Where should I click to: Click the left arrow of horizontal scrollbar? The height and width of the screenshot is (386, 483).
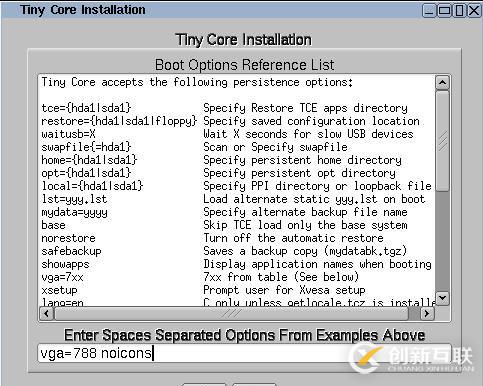tap(46, 313)
